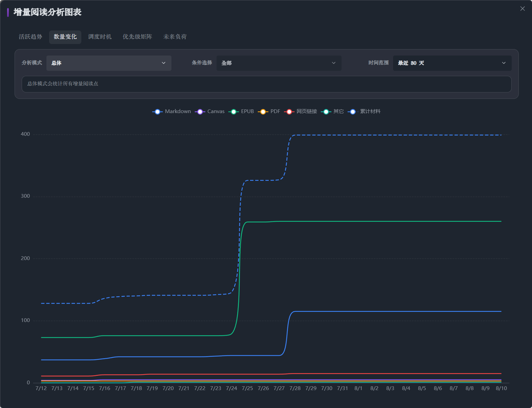Open the 未来负荷 tab

175,37
